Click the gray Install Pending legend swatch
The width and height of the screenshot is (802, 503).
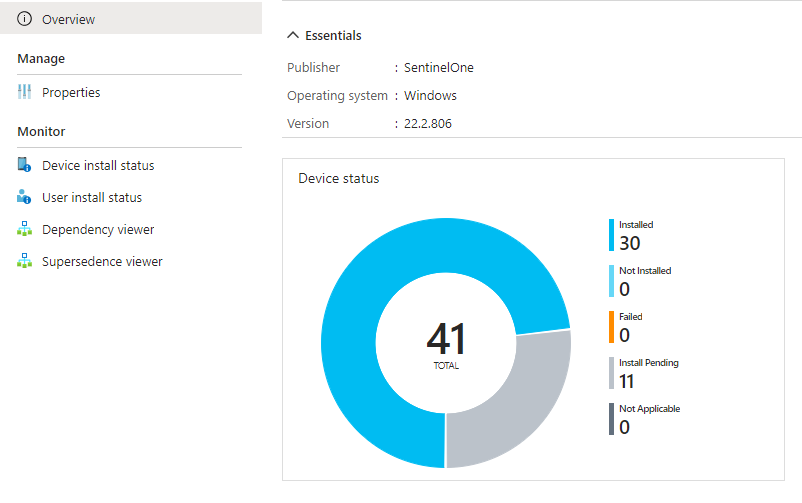[612, 373]
